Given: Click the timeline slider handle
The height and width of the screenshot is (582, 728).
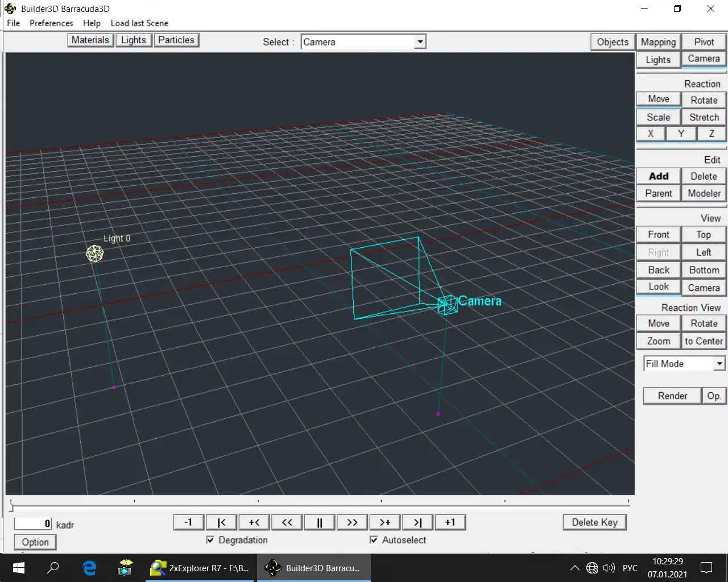Looking at the screenshot, I should (x=11, y=506).
